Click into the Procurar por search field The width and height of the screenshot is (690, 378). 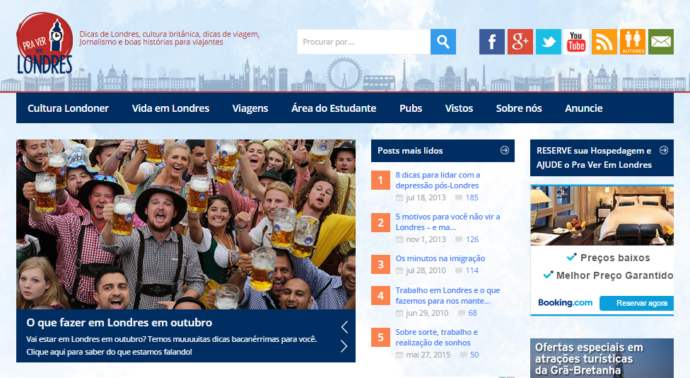pos(363,42)
